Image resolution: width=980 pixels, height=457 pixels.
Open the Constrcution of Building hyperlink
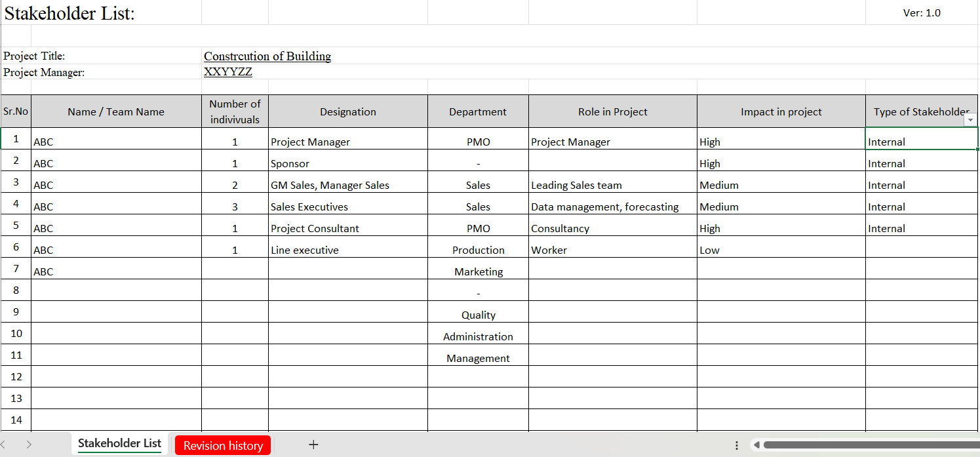coord(267,56)
